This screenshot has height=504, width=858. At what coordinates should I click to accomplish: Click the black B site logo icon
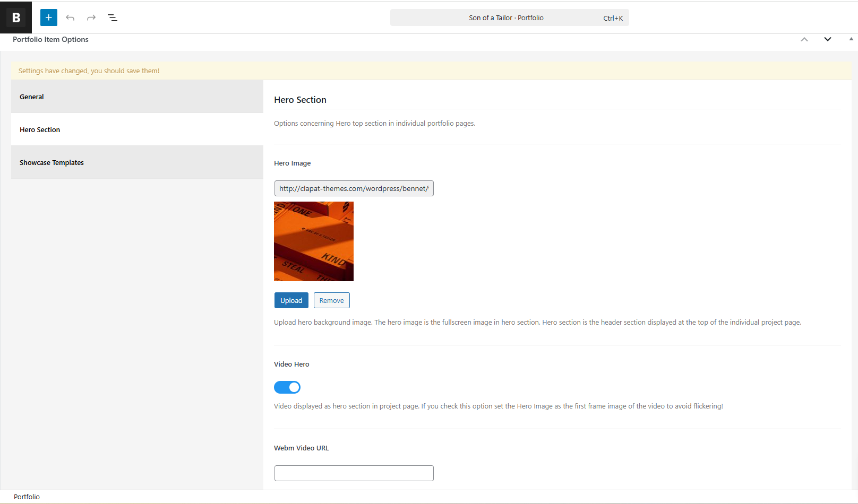[x=16, y=18]
